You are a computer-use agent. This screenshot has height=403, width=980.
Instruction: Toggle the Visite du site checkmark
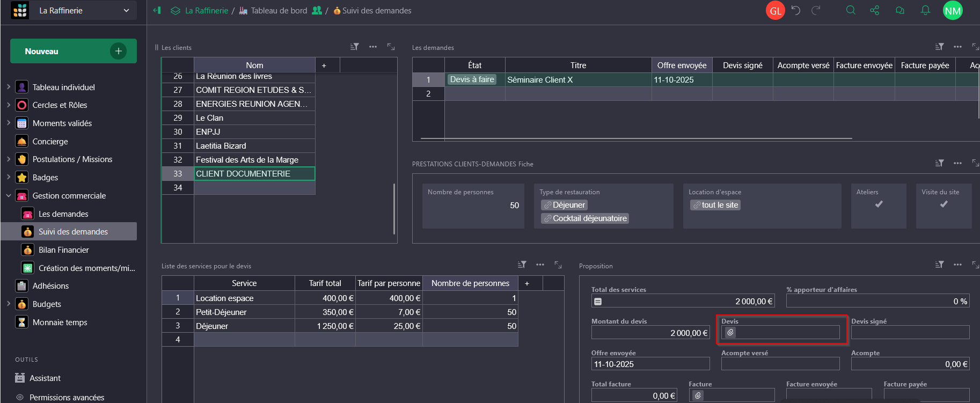pos(944,204)
